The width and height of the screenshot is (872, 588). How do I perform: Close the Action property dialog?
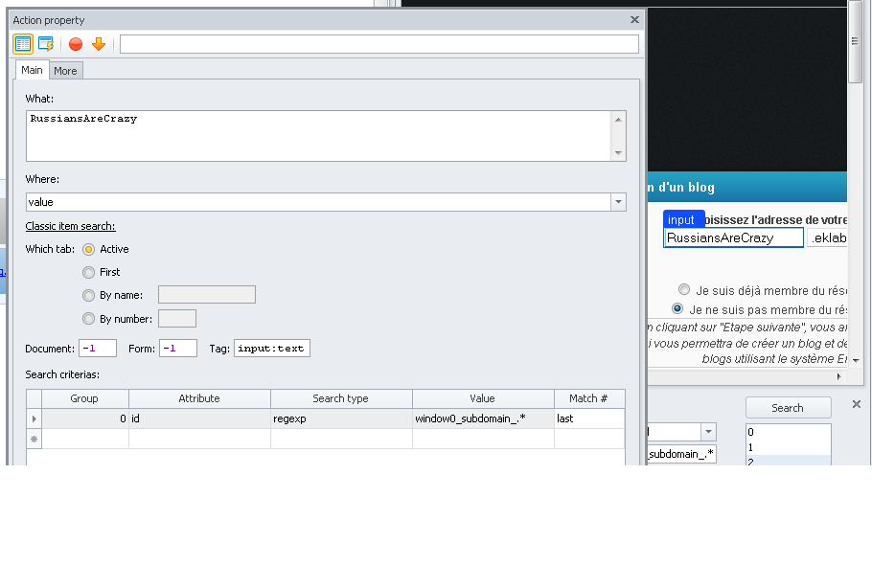tap(634, 19)
